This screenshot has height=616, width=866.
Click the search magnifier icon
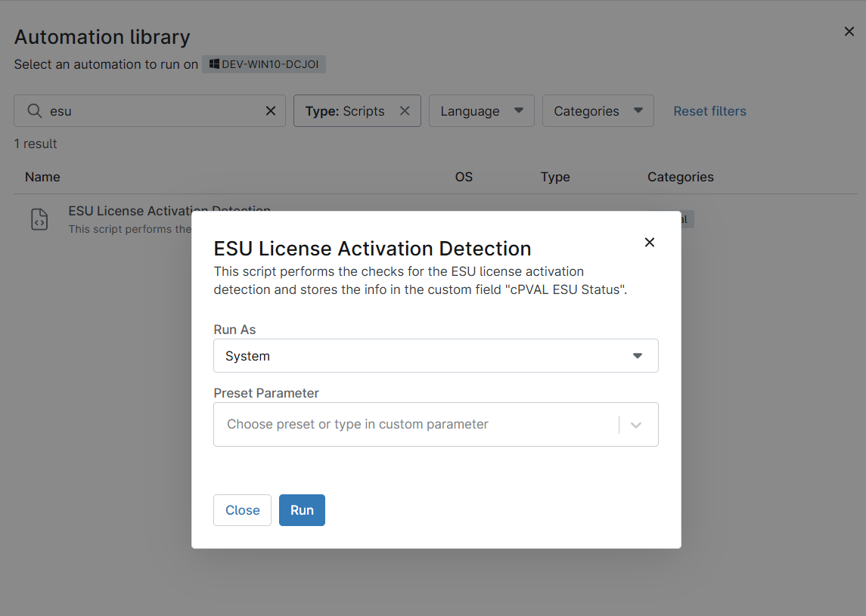[34, 111]
